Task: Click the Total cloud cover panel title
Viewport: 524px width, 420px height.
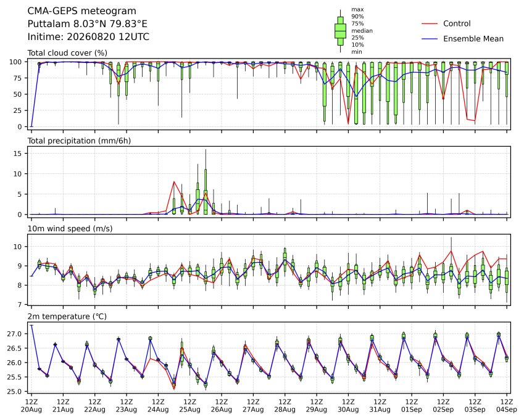Action: point(67,53)
